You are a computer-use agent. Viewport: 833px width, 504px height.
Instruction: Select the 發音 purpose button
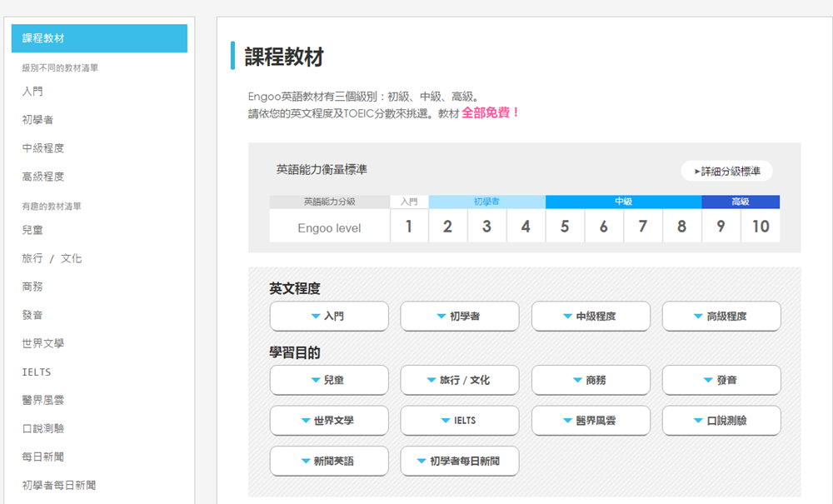pyautogui.click(x=721, y=380)
